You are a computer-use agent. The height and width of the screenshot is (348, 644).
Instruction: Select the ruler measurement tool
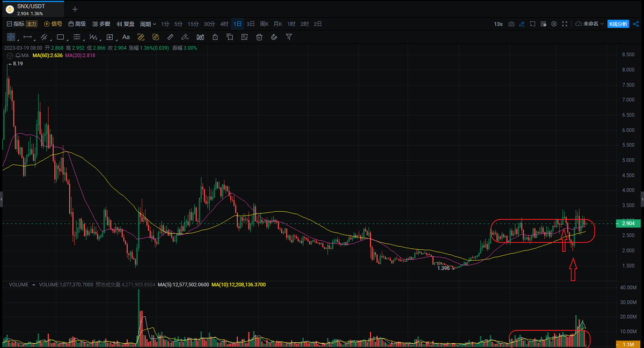(x=171, y=37)
